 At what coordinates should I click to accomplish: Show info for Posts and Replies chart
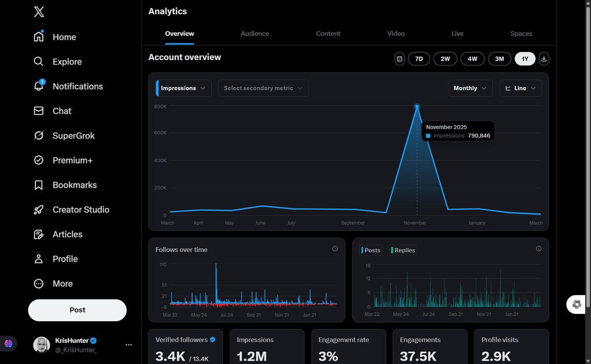538,249
